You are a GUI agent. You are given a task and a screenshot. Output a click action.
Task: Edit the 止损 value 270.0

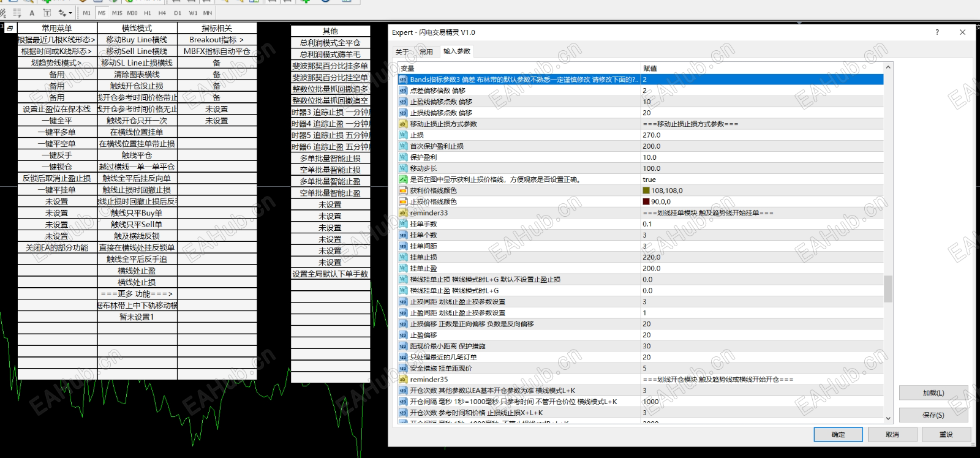point(762,135)
